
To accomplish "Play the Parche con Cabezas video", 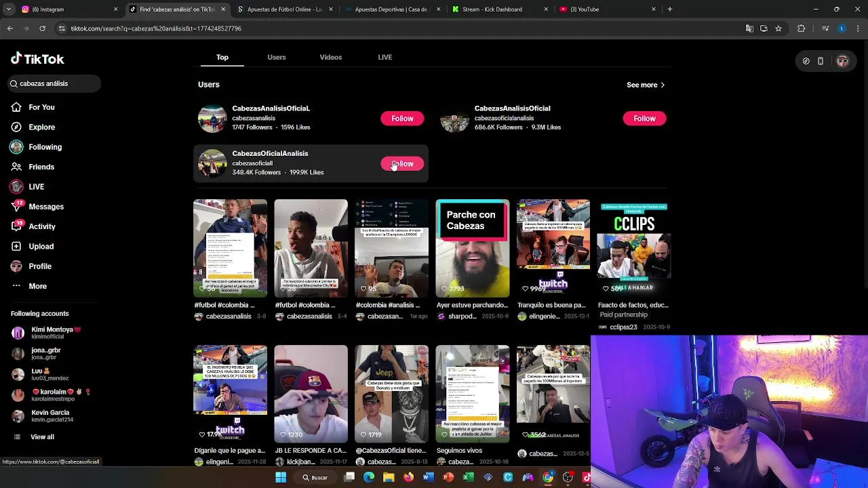I will point(472,248).
